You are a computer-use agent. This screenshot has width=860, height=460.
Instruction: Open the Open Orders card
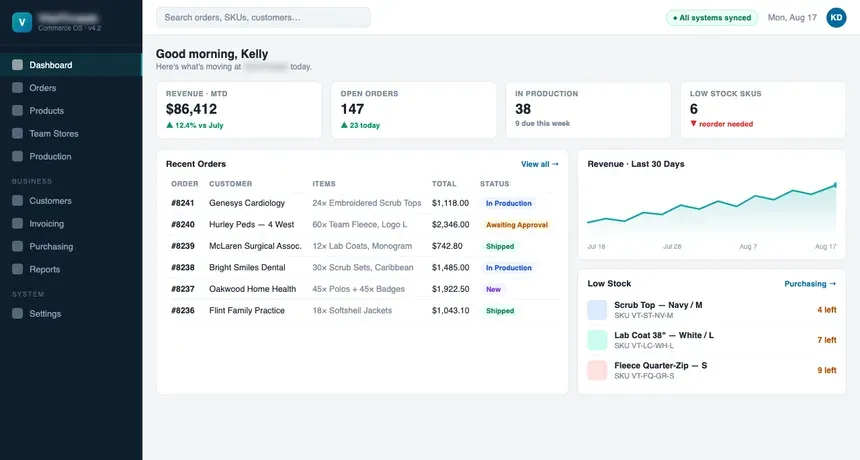(x=414, y=110)
